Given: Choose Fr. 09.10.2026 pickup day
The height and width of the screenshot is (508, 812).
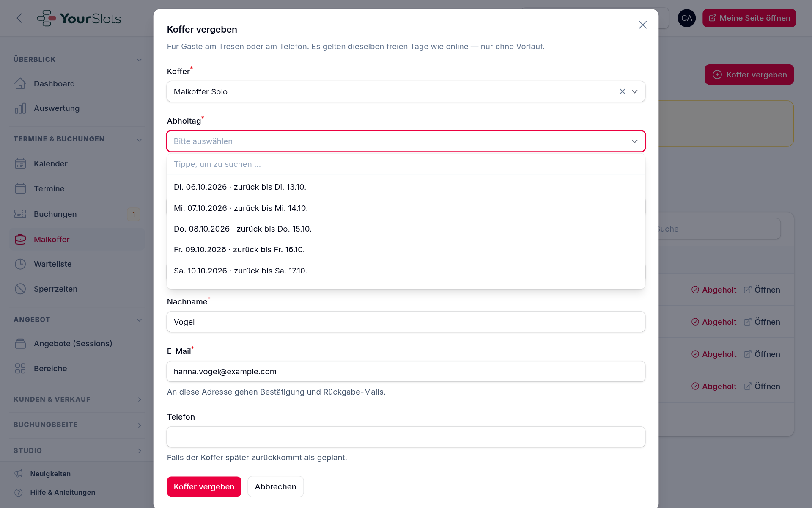Looking at the screenshot, I should 406,250.
